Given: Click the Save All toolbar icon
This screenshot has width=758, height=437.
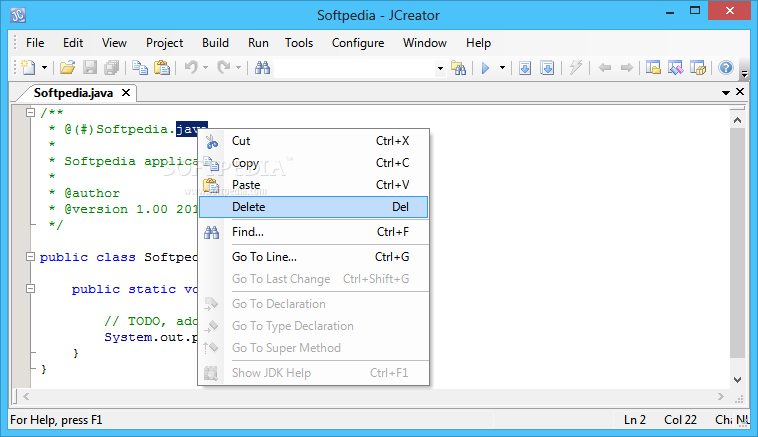Looking at the screenshot, I should (112, 68).
